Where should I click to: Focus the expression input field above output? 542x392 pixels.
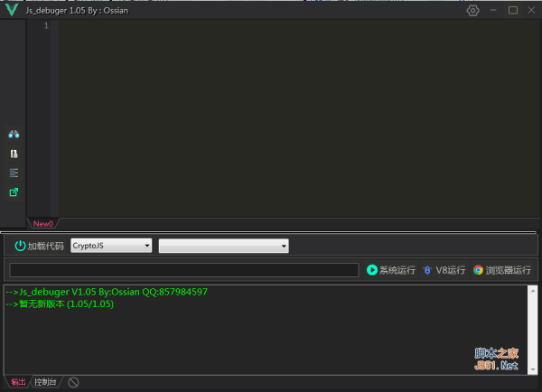(x=184, y=270)
